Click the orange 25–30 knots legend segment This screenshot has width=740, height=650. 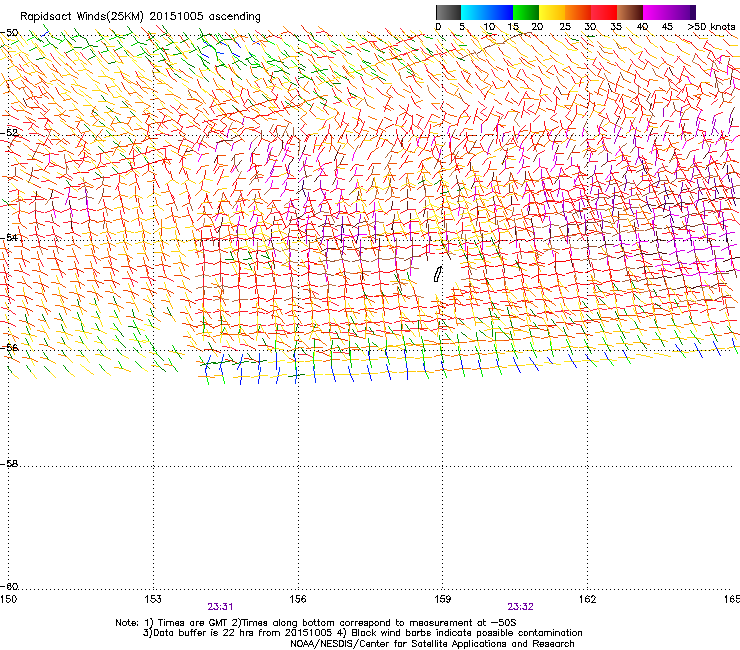pos(578,12)
